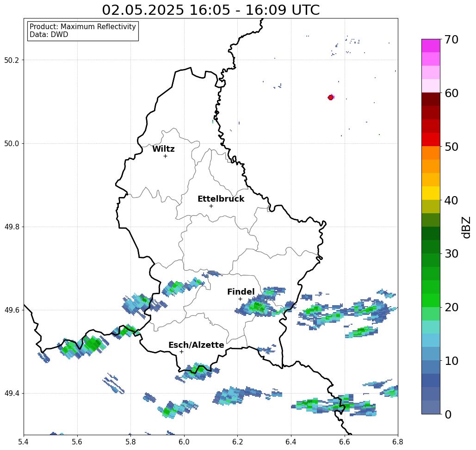Click the 'Product: Maximum Reflectivity' label
This screenshot has height=450, width=476.
tap(82, 27)
